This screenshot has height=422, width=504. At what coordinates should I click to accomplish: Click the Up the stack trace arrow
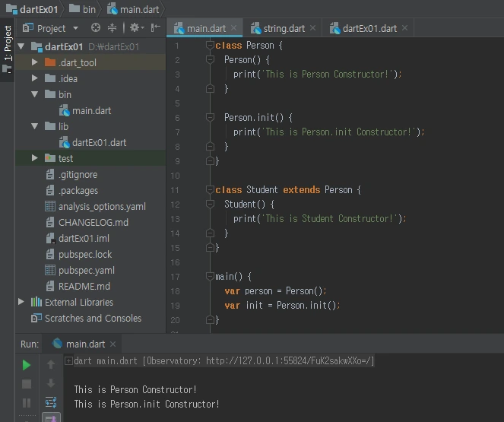(51, 364)
